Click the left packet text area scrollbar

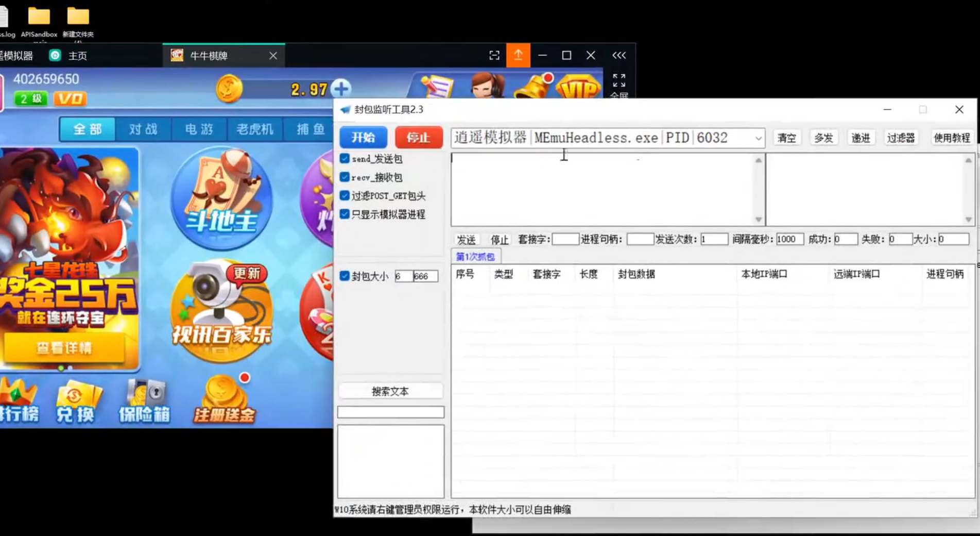click(758, 190)
